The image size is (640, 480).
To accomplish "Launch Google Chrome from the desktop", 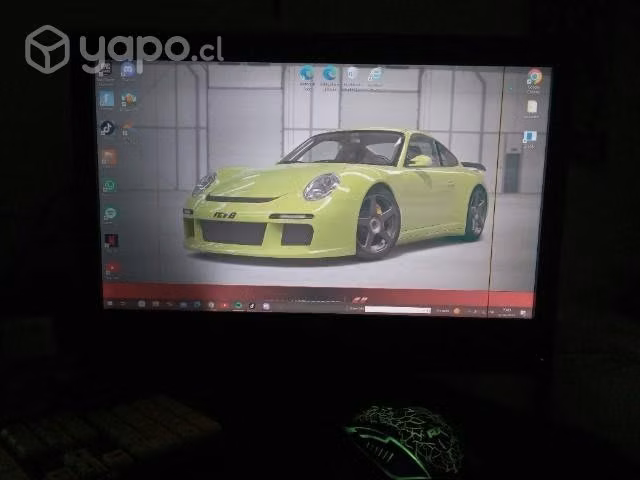I will pyautogui.click(x=534, y=78).
